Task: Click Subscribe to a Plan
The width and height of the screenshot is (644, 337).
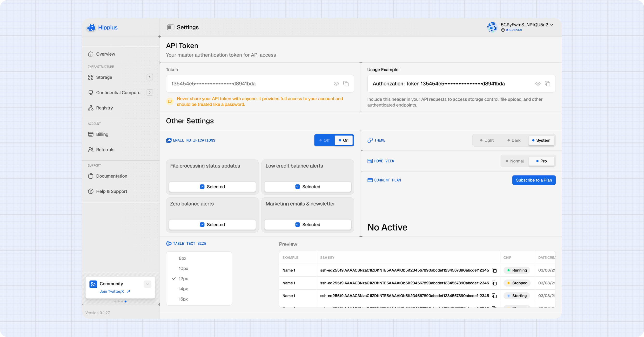Action: tap(534, 180)
